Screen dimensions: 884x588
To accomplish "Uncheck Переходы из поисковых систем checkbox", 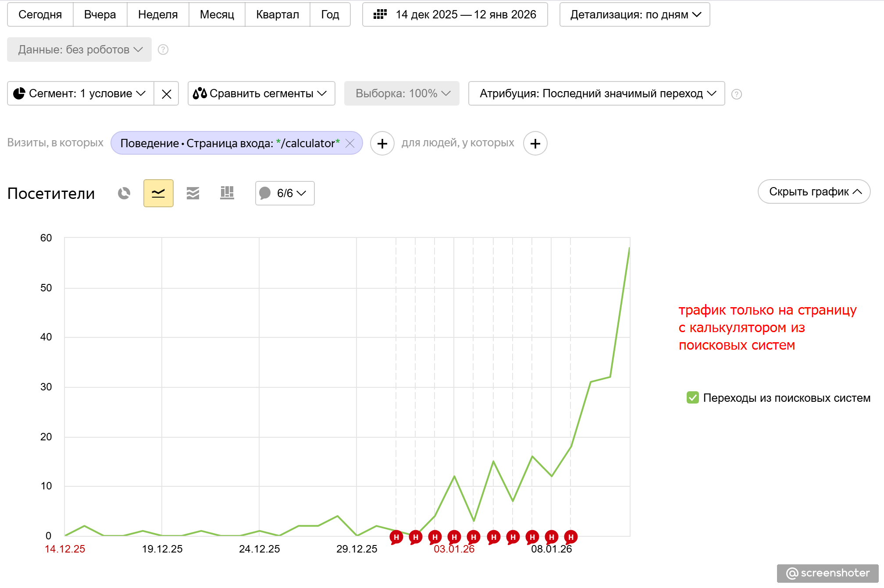I will [692, 397].
